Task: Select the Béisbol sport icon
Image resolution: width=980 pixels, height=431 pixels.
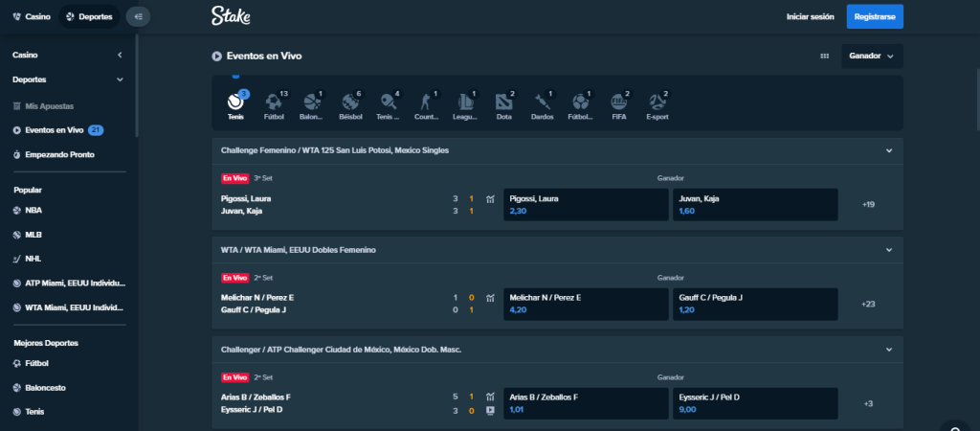Action: tap(350, 105)
